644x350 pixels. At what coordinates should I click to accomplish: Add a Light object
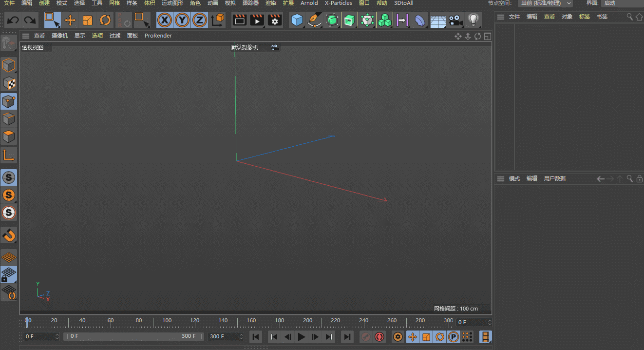[473, 20]
